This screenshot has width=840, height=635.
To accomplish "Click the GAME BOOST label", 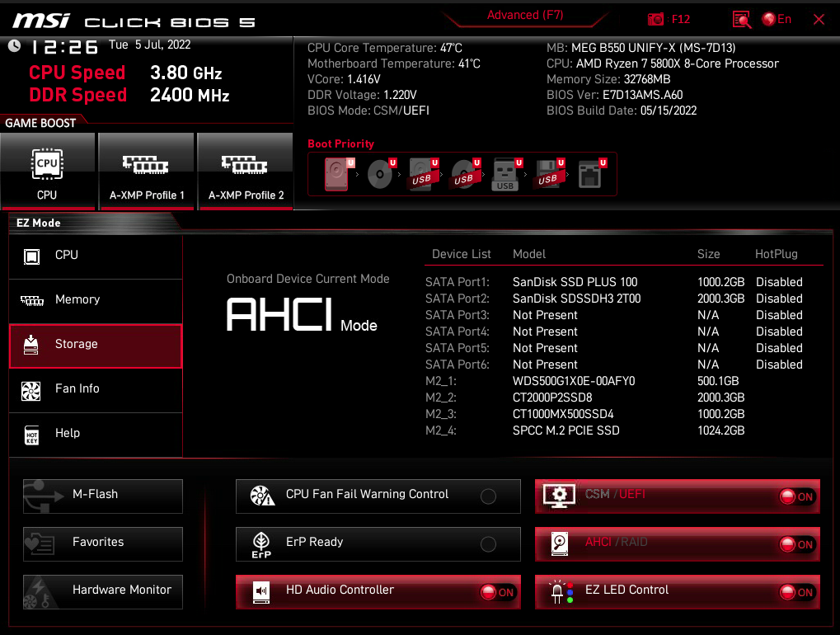I will click(40, 123).
